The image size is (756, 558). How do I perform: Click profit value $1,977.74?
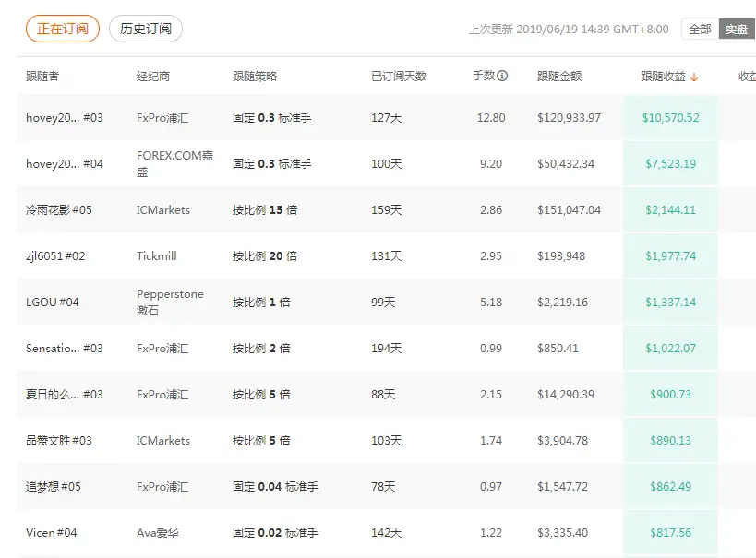(671, 255)
